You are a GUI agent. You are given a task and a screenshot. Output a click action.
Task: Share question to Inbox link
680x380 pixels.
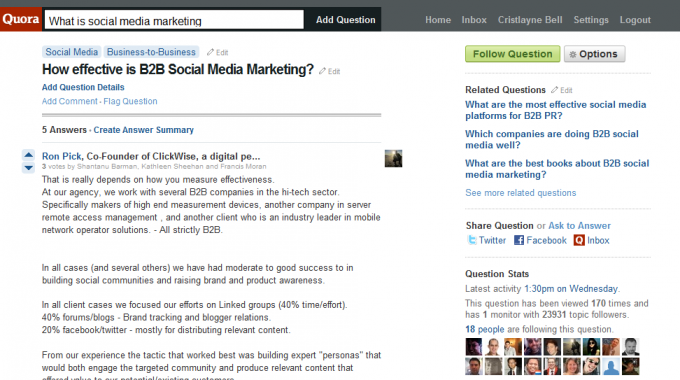tap(598, 240)
